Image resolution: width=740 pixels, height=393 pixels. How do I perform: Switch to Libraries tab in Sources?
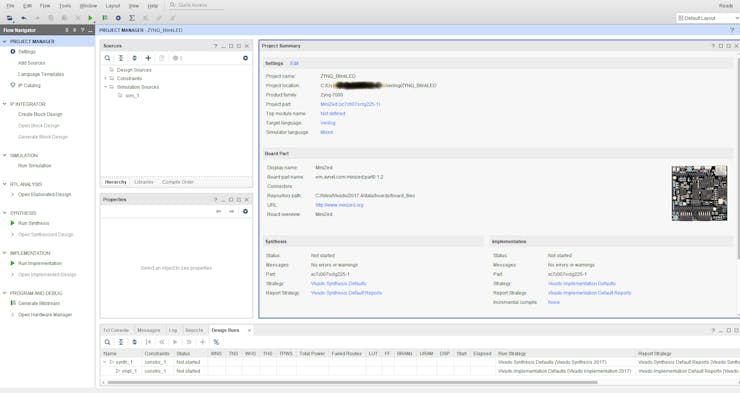[144, 182]
